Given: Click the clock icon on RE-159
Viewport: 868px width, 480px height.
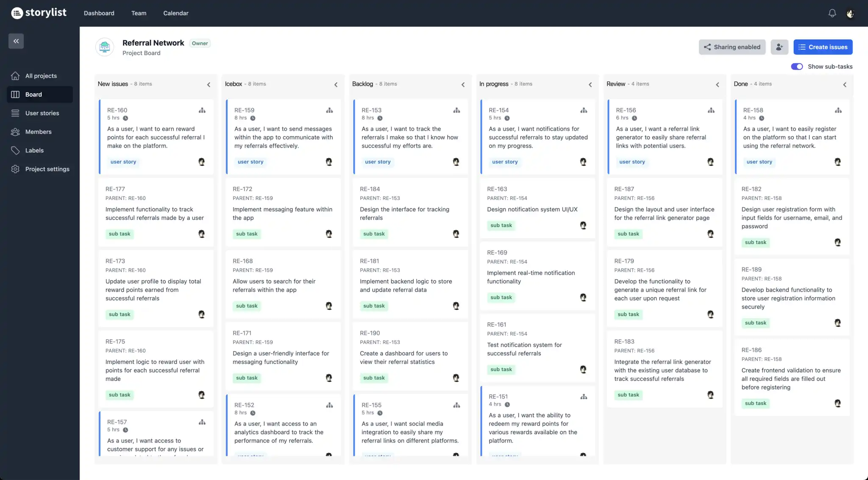Looking at the screenshot, I should [253, 118].
